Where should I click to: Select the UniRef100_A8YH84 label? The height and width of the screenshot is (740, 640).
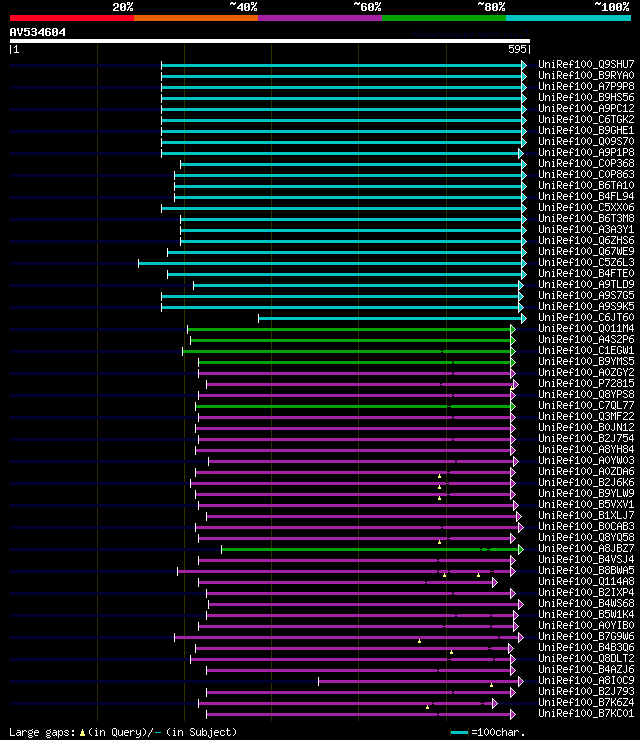pos(586,449)
